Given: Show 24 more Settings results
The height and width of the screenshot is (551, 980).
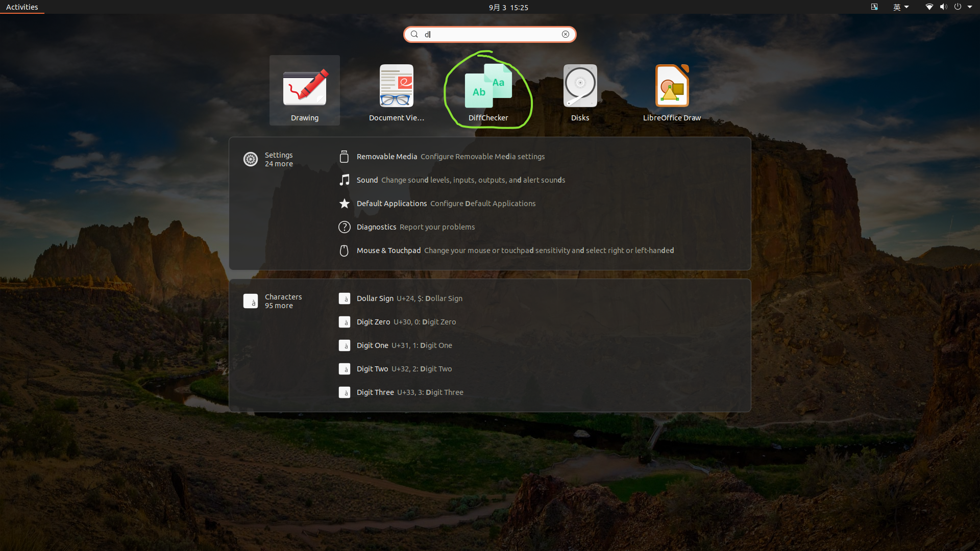Looking at the screenshot, I should coord(268,159).
